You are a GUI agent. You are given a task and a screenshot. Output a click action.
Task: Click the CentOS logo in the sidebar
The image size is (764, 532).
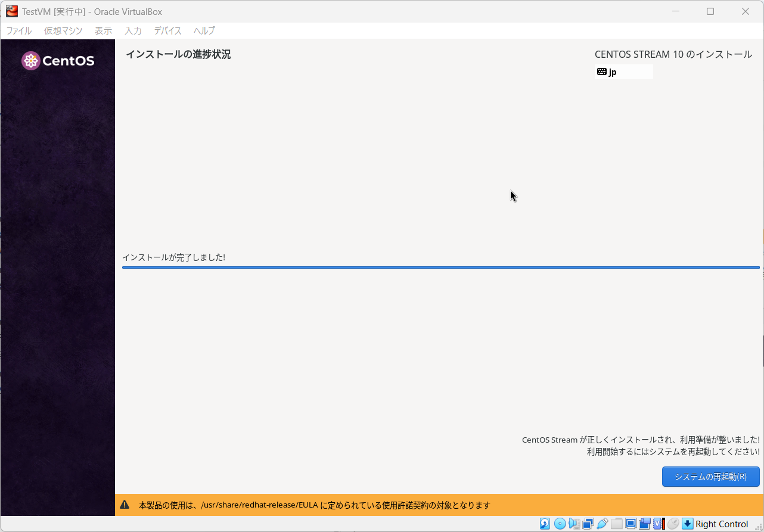[57, 60]
